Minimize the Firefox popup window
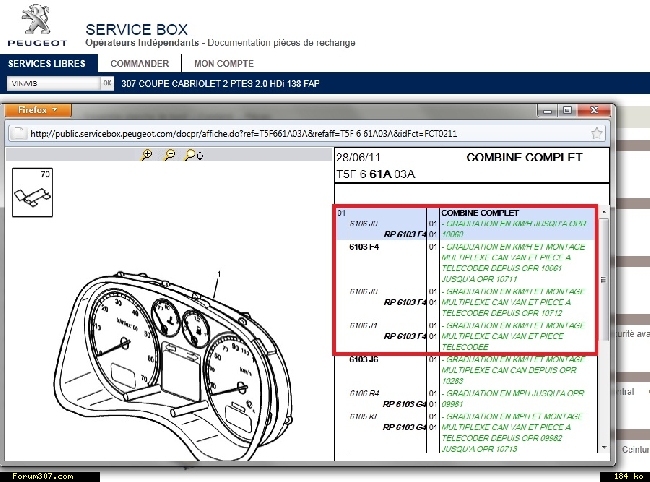Image resolution: width=650 pixels, height=482 pixels. click(x=548, y=111)
